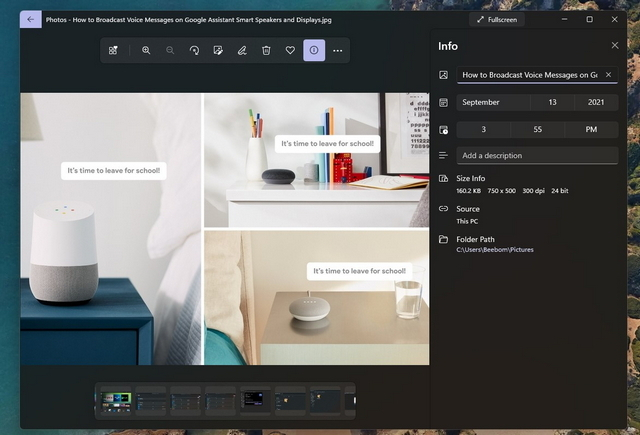This screenshot has height=435, width=640.
Task: Close the Info panel
Action: point(615,45)
